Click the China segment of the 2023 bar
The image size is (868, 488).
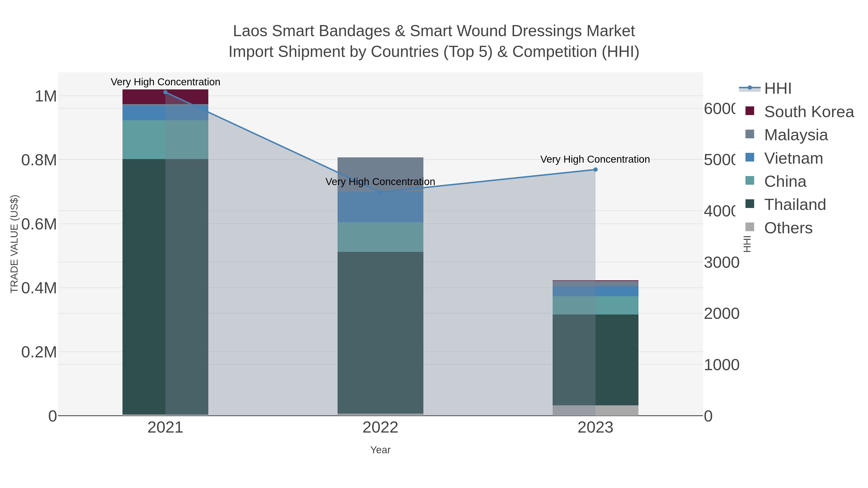tap(595, 306)
